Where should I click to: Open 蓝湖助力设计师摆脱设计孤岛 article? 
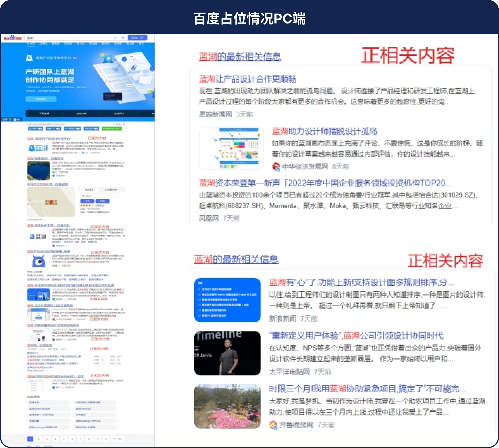[x=324, y=131]
